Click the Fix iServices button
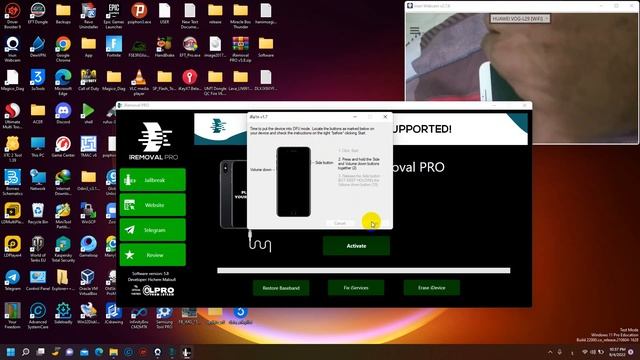Viewport: 640px width, 360px height. 356,288
